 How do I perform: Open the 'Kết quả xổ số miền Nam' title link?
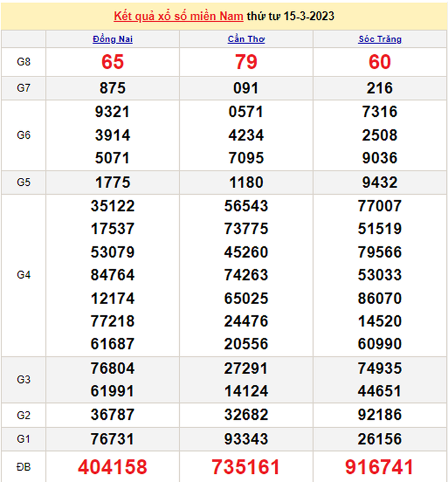click(179, 16)
